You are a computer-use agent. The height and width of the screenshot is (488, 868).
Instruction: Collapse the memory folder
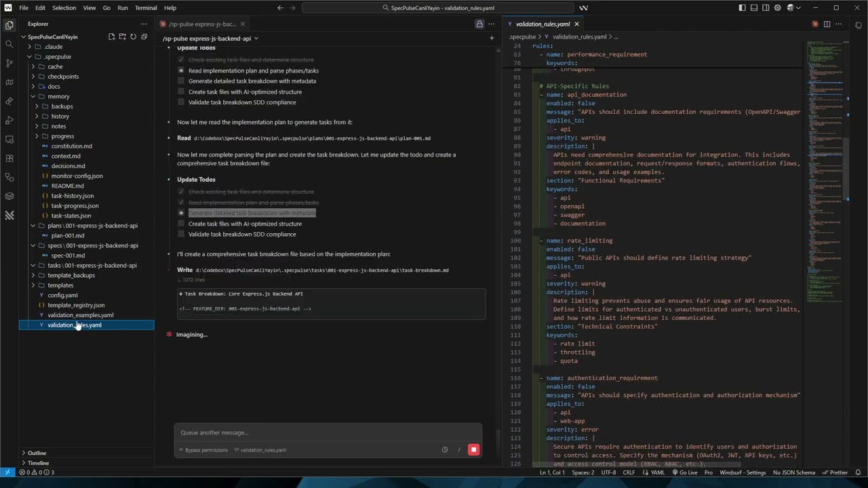(x=33, y=96)
